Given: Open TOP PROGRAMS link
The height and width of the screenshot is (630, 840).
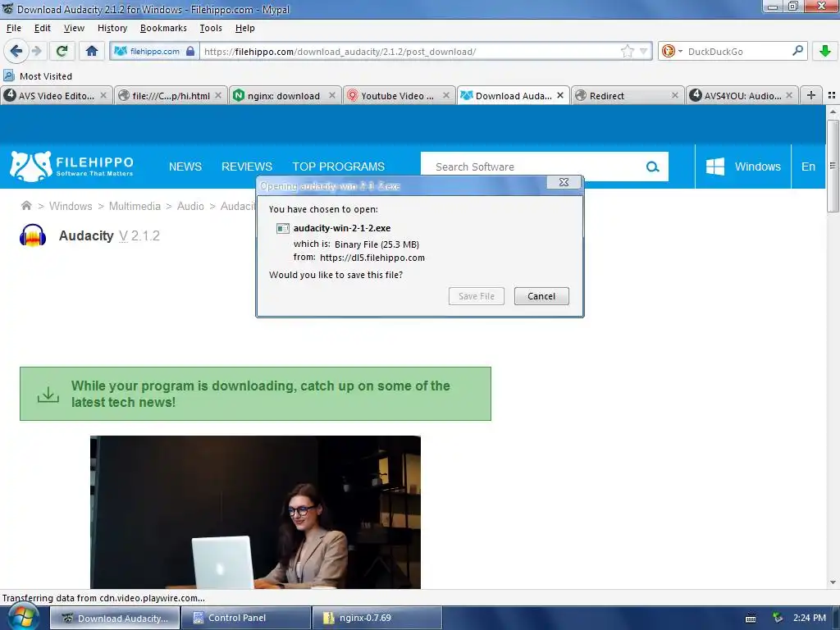Looking at the screenshot, I should 339,167.
